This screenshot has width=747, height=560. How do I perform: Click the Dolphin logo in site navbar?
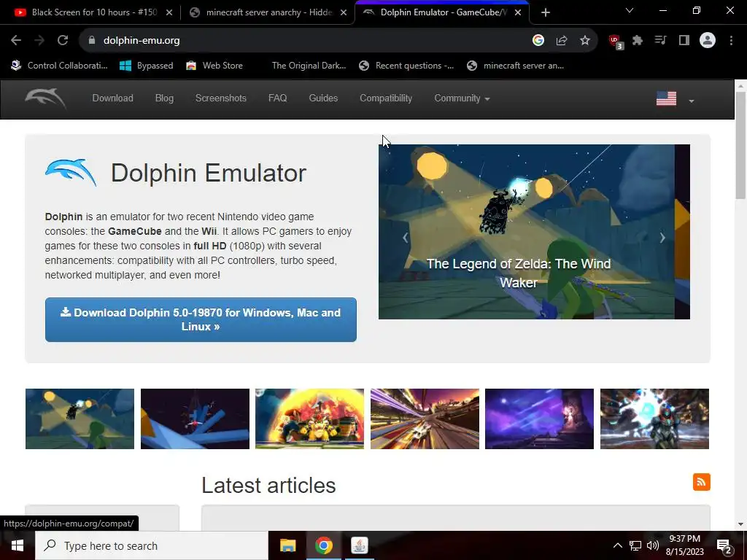(46, 98)
